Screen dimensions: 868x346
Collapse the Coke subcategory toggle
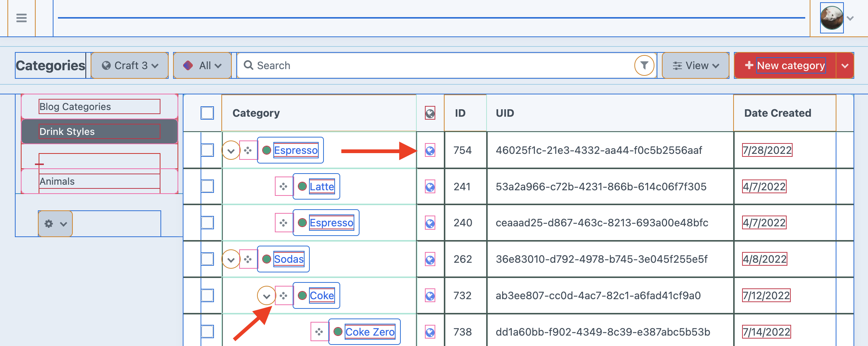[x=267, y=296]
